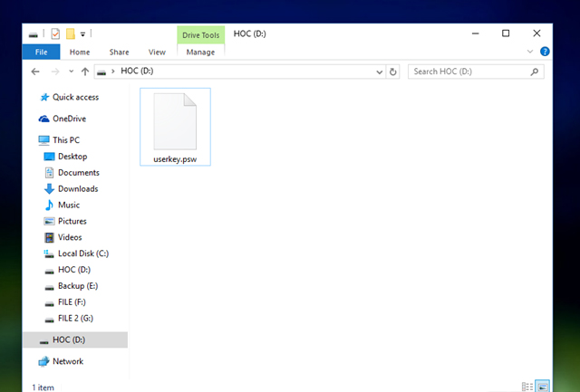Switch to Large icons view layout
Viewport: 580px width, 392px height.
543,387
